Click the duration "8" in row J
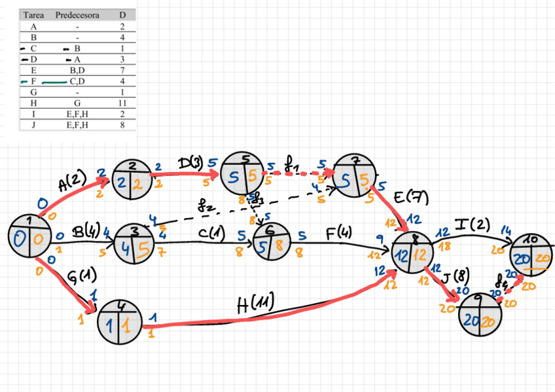 [122, 125]
